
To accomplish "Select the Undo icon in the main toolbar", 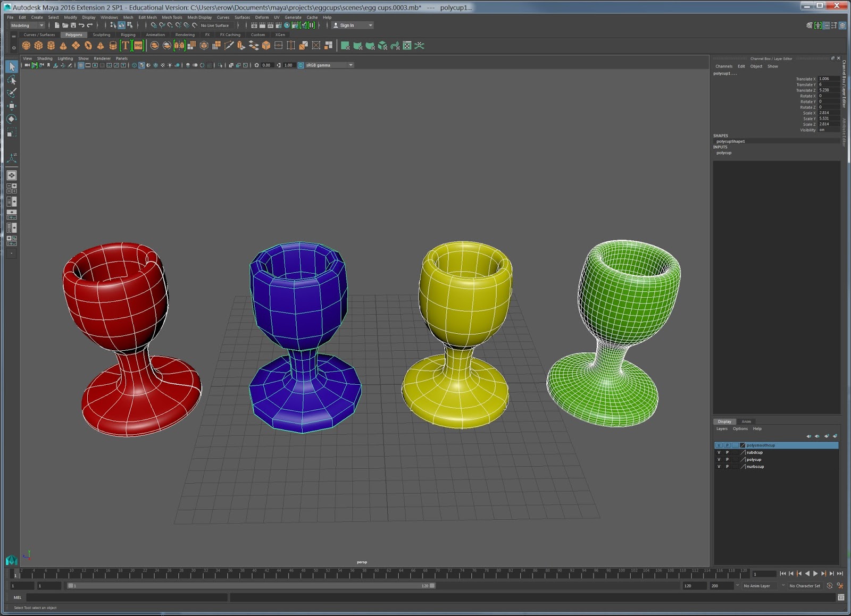I will point(81,25).
